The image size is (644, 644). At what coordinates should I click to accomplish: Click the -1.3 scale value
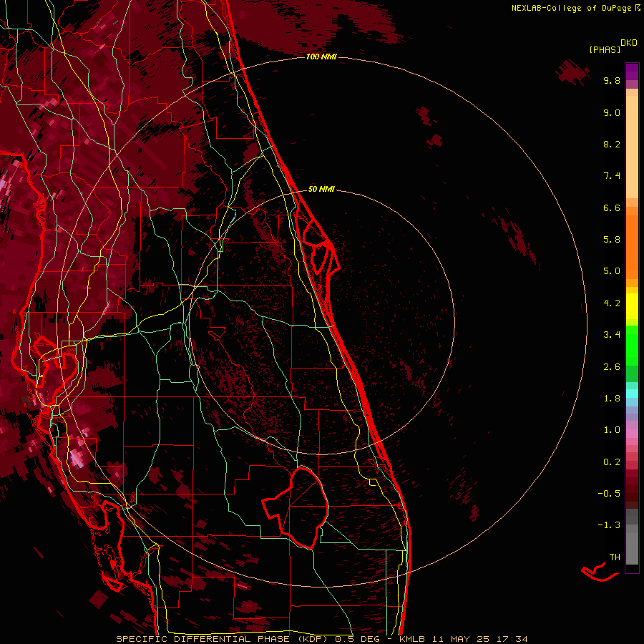609,525
